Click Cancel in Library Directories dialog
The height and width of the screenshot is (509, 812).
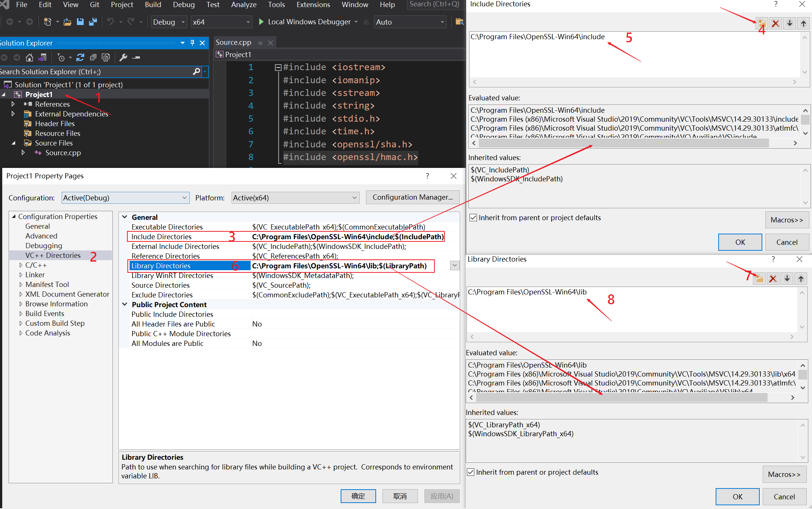[x=784, y=497]
